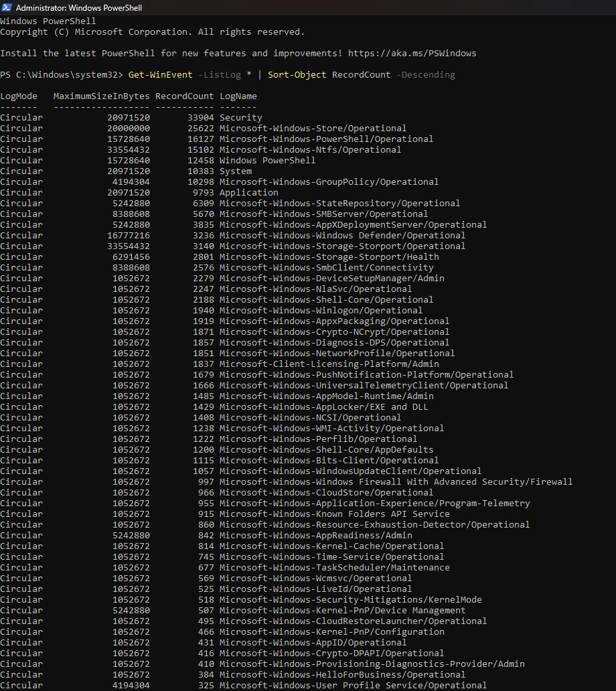
Task: Click the 'Application' log name
Action: [x=248, y=193]
